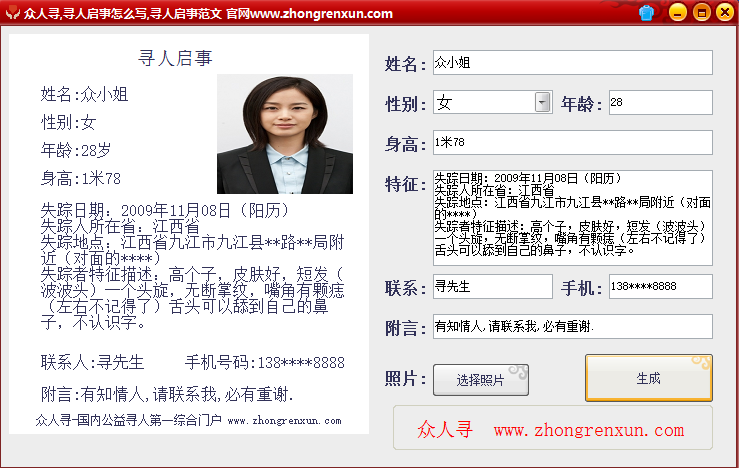Click the 姓名 input field containing 众小姐
739x468 pixels.
click(x=573, y=63)
